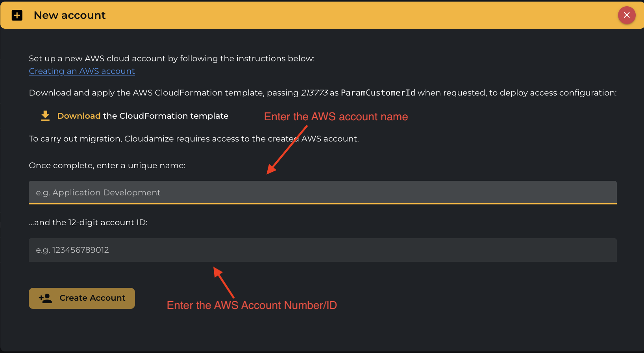Click the red arrow pointing at account ID field

pyautogui.click(x=224, y=282)
